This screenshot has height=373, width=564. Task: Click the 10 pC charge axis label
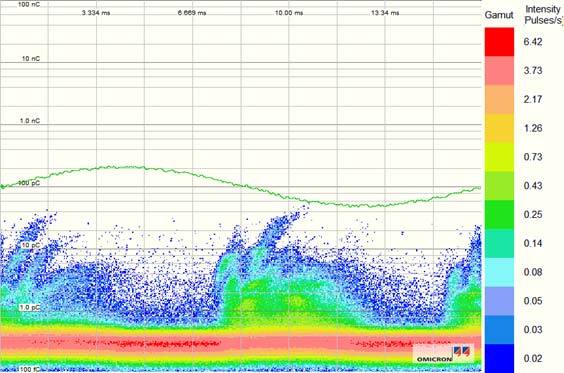coord(31,245)
